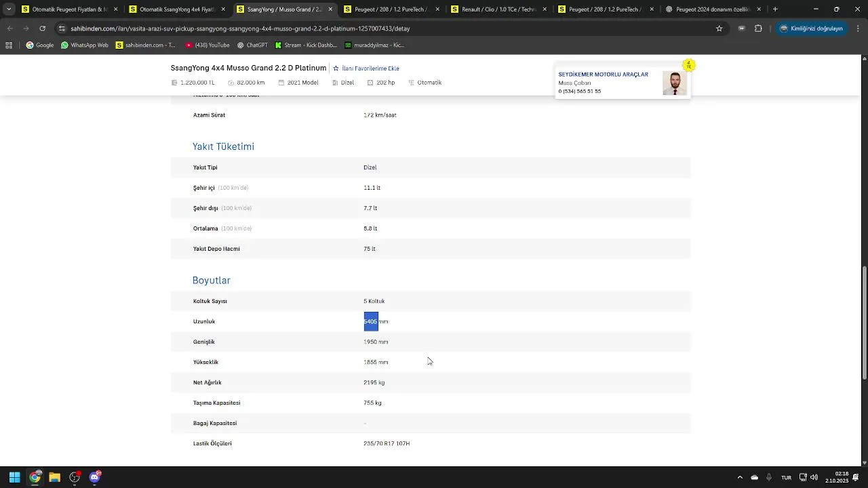Viewport: 868px width, 488px height.
Task: Open the muraddyilmaz Kick bookmark
Action: 374,45
